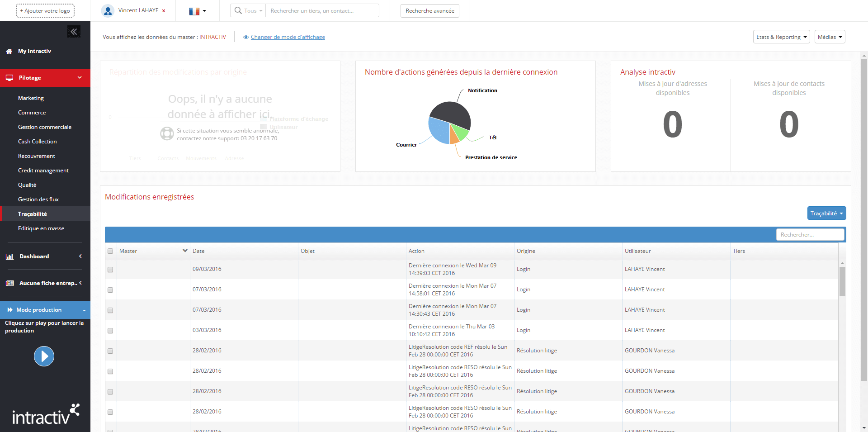Click Changer de mode d'affichage link
Screen dimensions: 868x432
click(x=288, y=37)
